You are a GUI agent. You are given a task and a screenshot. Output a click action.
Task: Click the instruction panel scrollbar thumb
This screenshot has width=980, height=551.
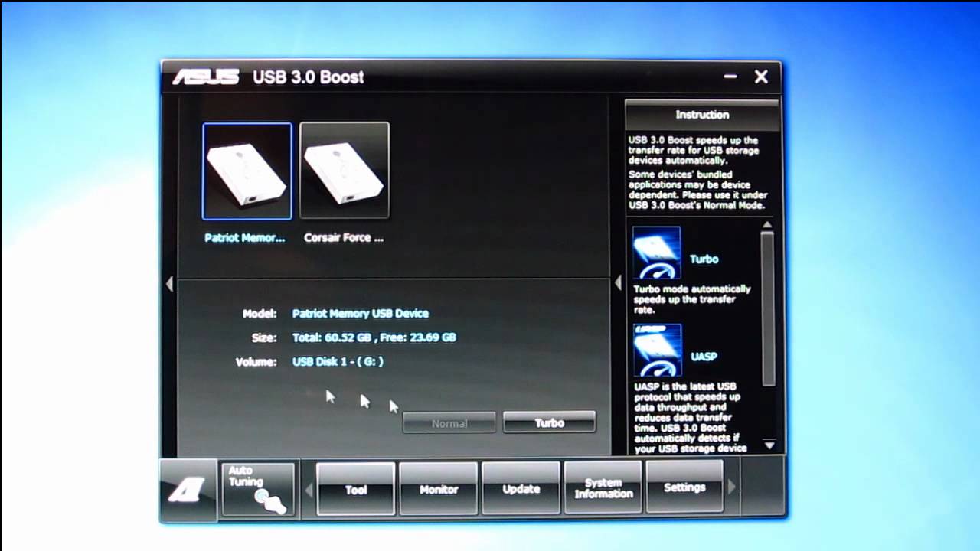(x=768, y=308)
